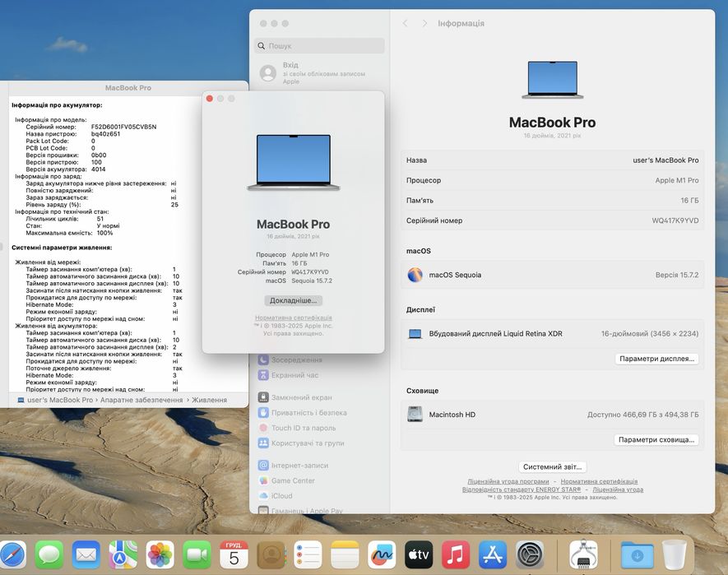The height and width of the screenshot is (575, 728).
Task: Open Safari from the Dock
Action: (12, 554)
